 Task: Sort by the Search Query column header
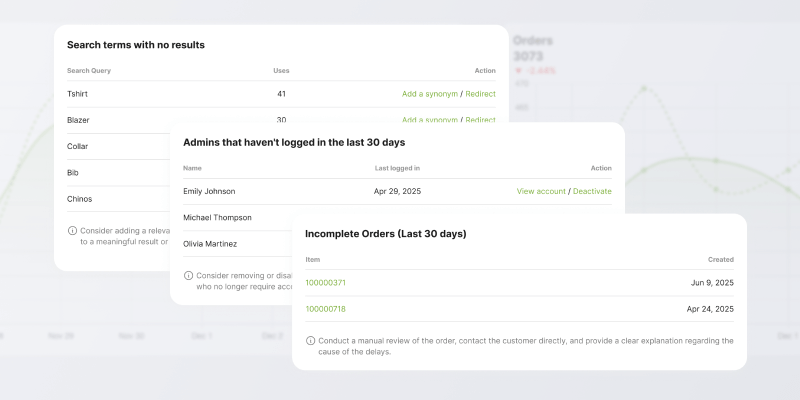point(89,71)
